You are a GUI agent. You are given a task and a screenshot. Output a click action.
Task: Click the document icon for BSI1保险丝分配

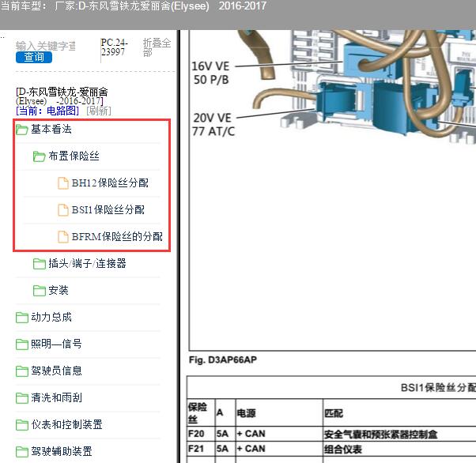(x=62, y=210)
